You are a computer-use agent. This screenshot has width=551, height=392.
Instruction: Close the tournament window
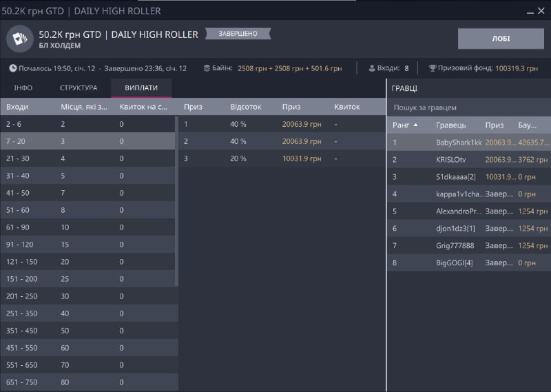click(543, 10)
